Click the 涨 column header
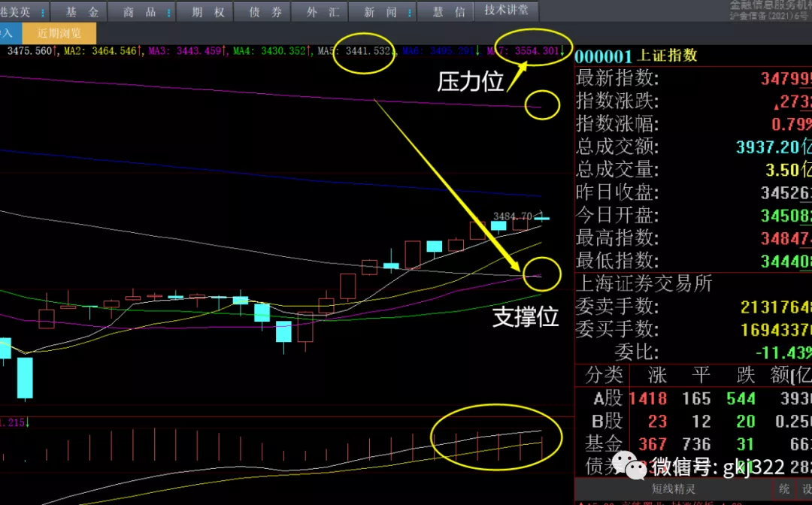This screenshot has width=812, height=505. [x=657, y=374]
